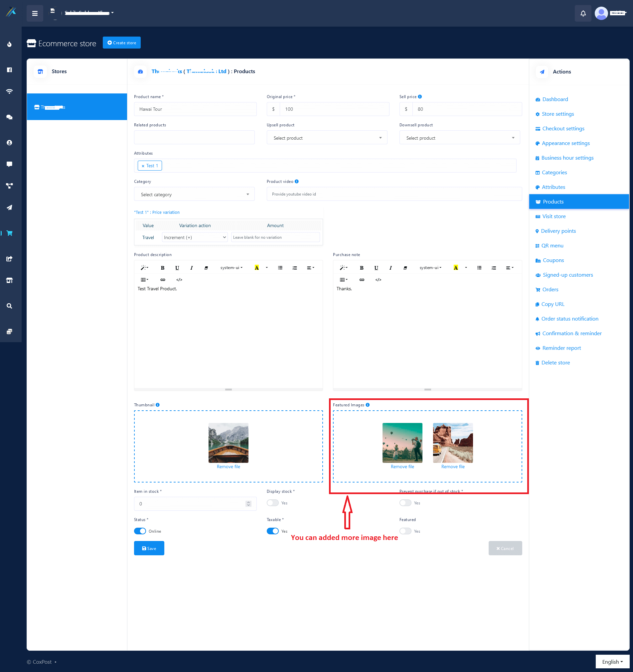
Task: Enable the Featured product toggle
Action: (x=405, y=531)
